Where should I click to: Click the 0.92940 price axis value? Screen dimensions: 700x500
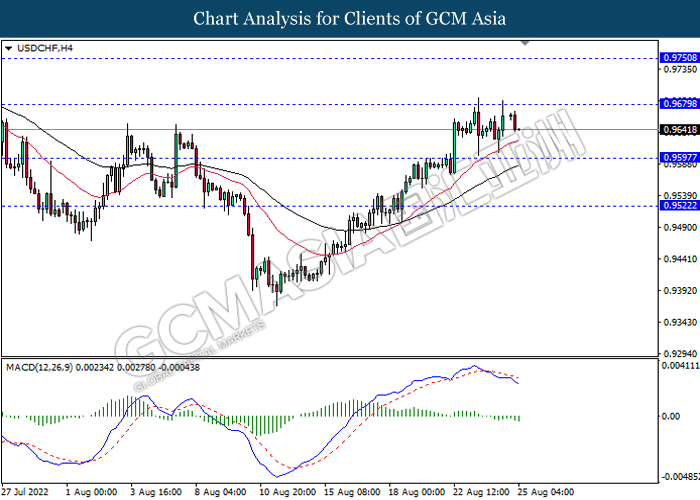tap(680, 354)
